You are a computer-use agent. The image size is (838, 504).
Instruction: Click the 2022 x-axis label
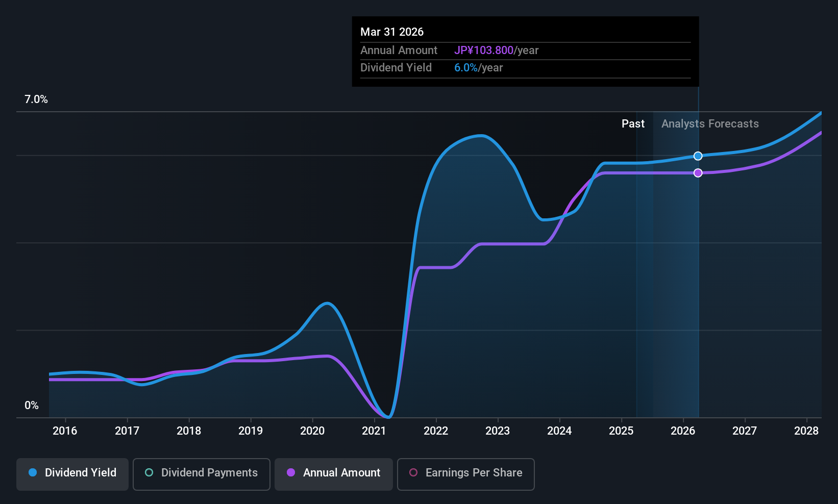(x=436, y=431)
